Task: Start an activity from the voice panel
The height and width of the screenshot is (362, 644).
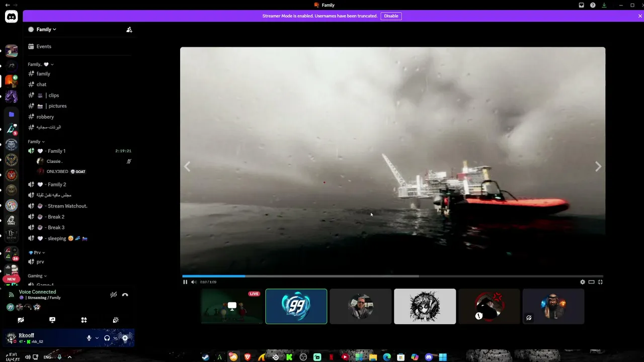Action: (84, 320)
